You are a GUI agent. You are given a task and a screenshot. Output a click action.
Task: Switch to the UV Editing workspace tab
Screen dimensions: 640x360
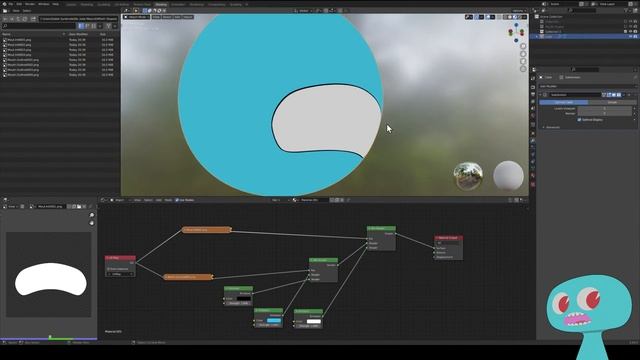(122, 4)
